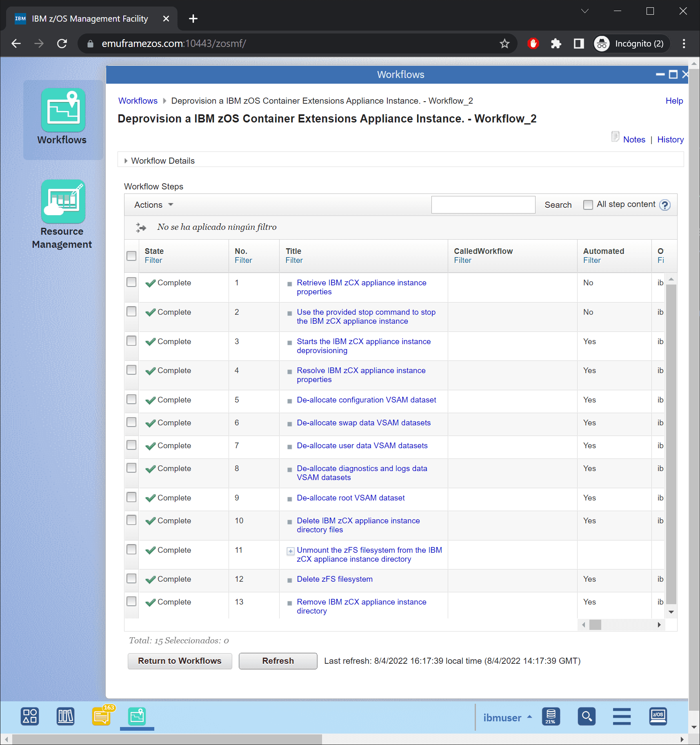The image size is (700, 745).
Task: Open the hamburger menu icon in taskbar
Action: pos(621,716)
